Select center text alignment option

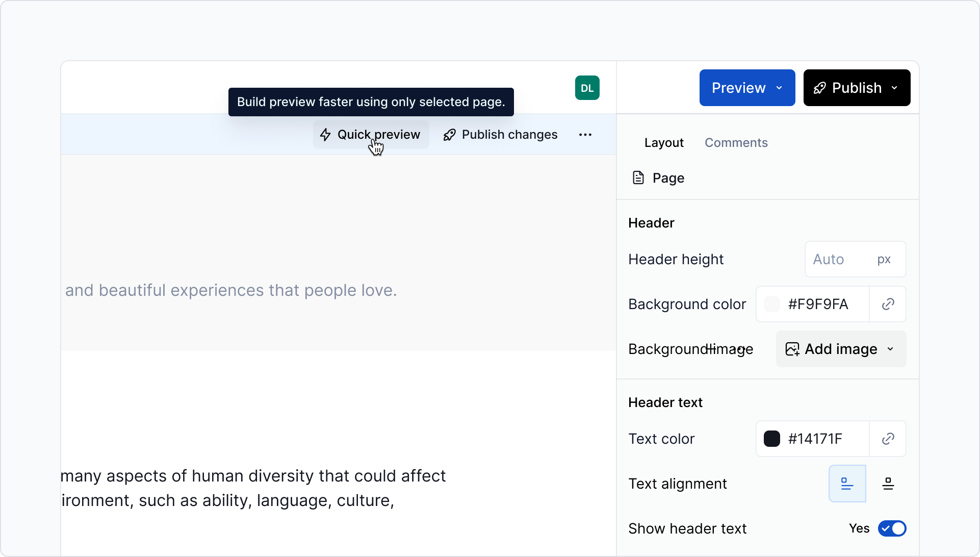tap(888, 484)
